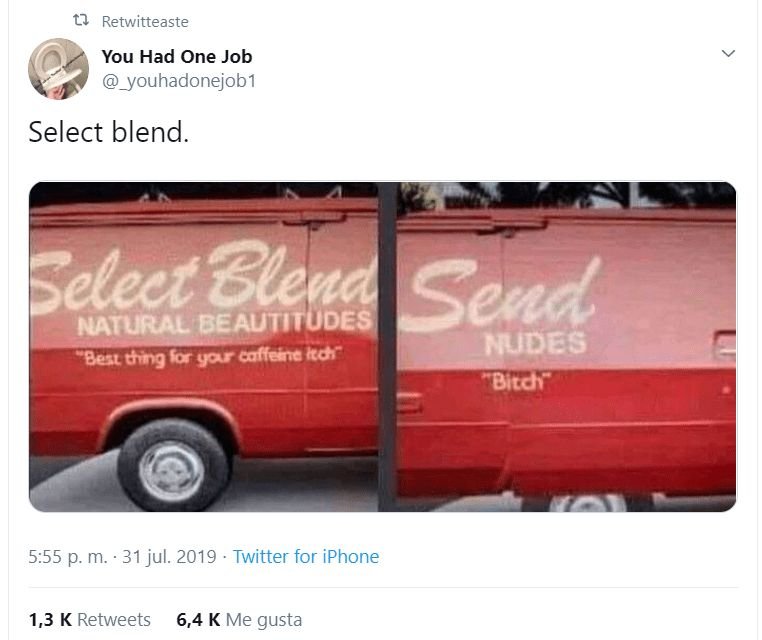Viewport: 762px width, 640px height.
Task: Click the Me gusta label beside 6,4 K
Action: tap(264, 620)
